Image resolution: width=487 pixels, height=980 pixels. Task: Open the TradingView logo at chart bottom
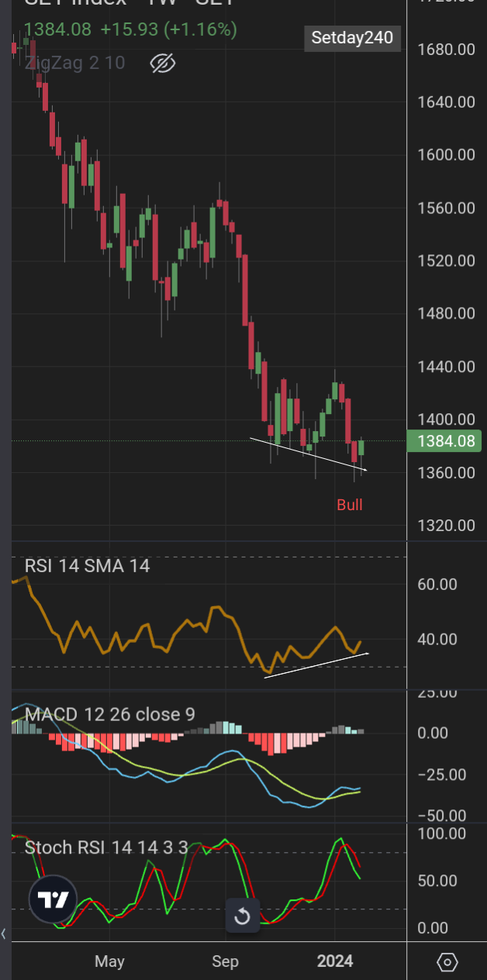click(x=53, y=900)
